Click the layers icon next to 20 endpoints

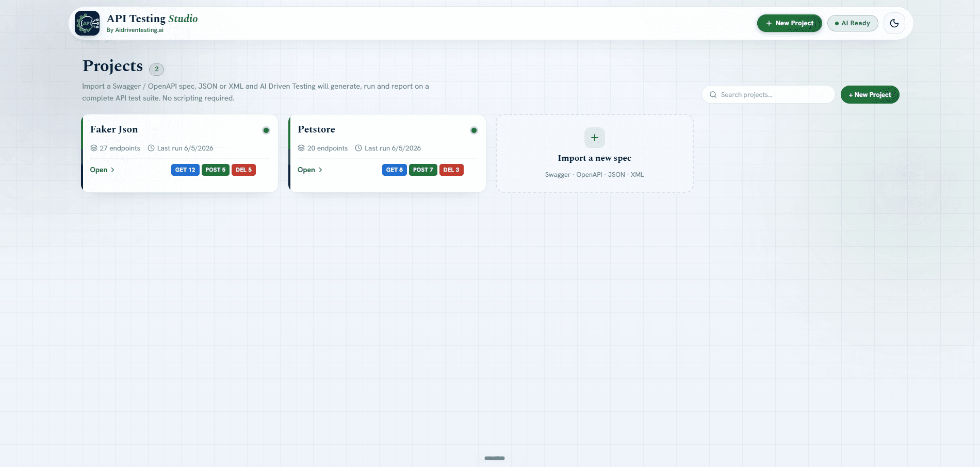(301, 148)
